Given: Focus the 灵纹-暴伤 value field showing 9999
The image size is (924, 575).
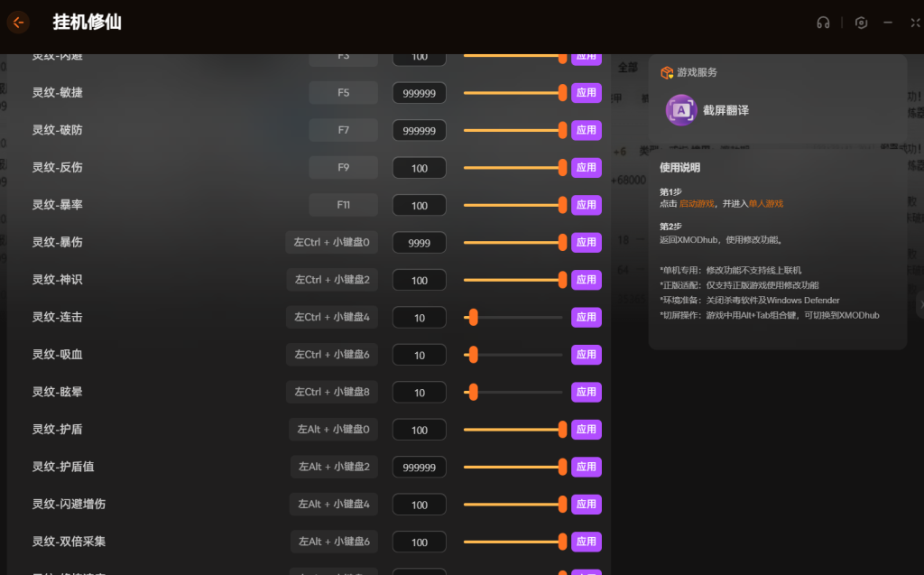Looking at the screenshot, I should pos(419,243).
